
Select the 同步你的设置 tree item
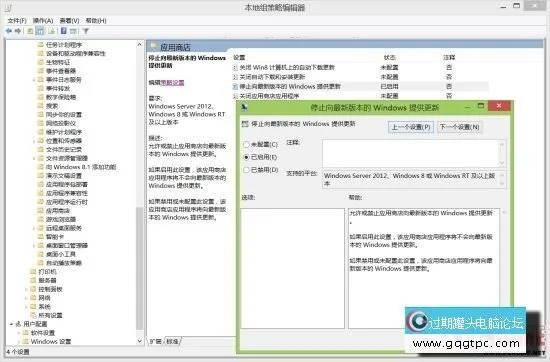point(64,115)
